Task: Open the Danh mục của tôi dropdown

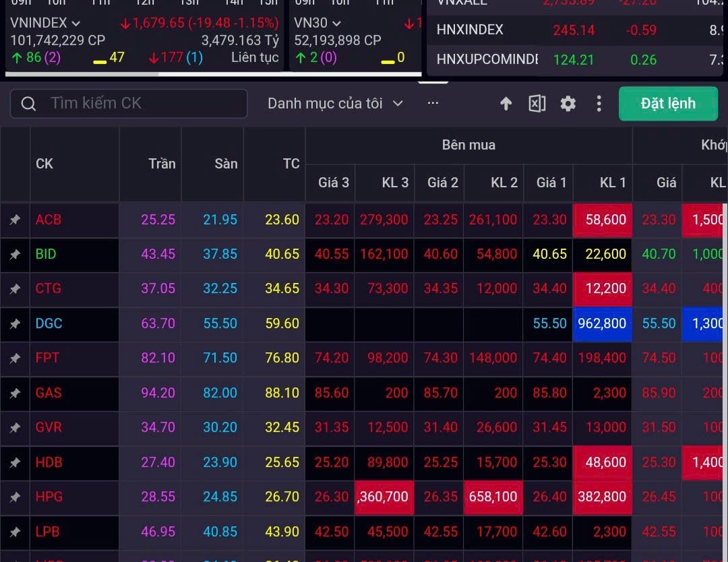Action: (x=335, y=104)
